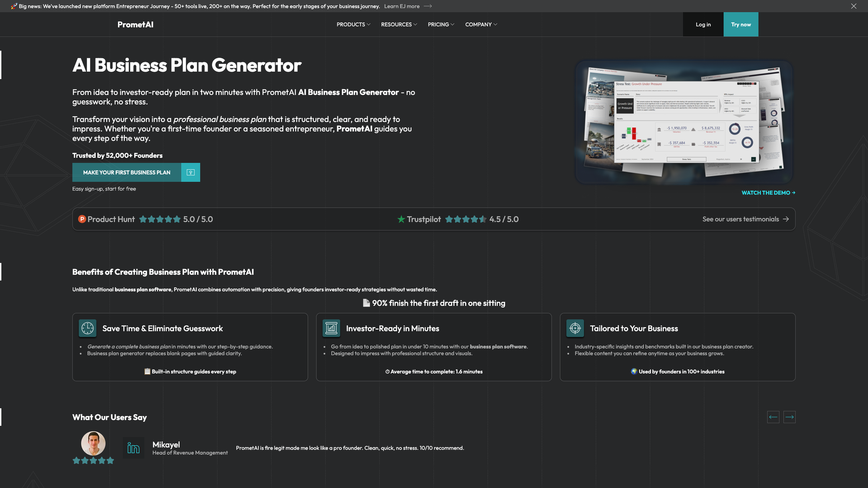Click the clock icon above Save Time & Eliminate Guesswork
868x488 pixels.
tap(87, 328)
